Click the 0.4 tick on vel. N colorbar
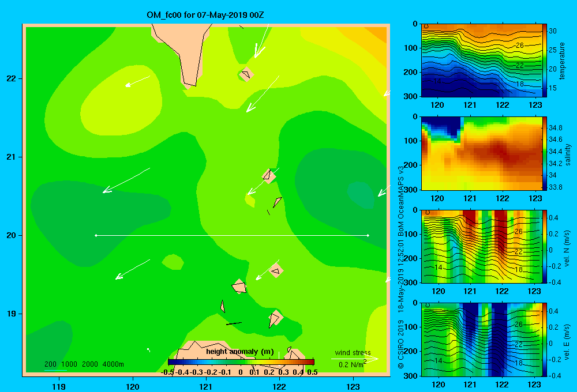The width and height of the screenshot is (577, 392). [x=553, y=218]
